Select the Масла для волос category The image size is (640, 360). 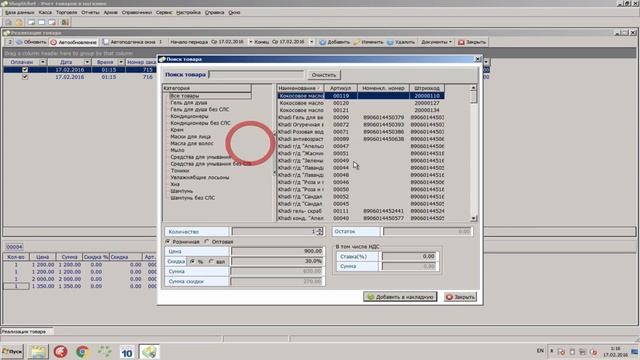pyautogui.click(x=192, y=143)
